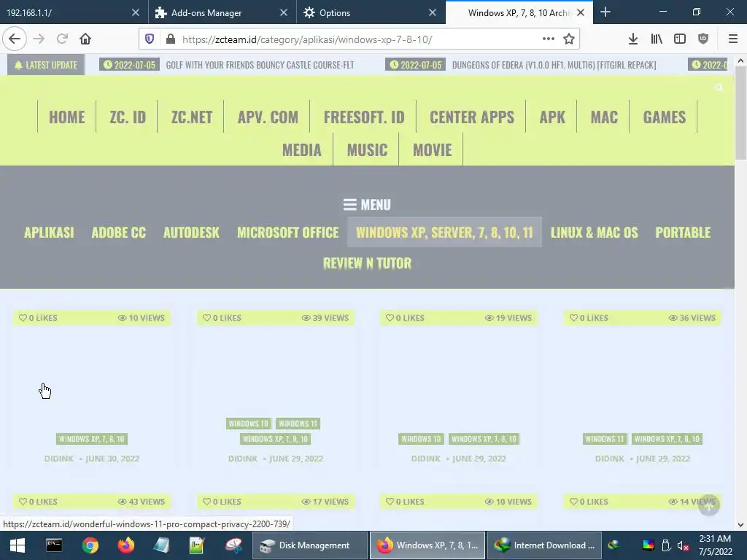Switch to Disk Management taskbar window
The image size is (747, 560).
309,545
